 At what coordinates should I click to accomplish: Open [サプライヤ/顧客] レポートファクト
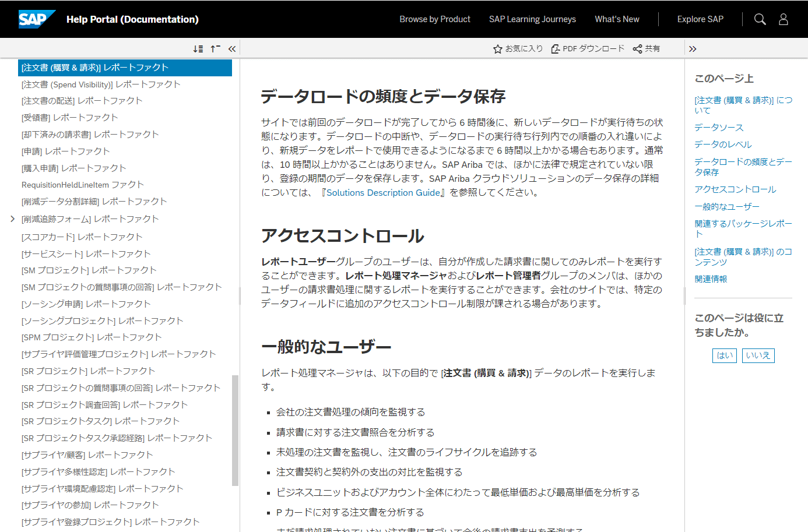coord(87,455)
